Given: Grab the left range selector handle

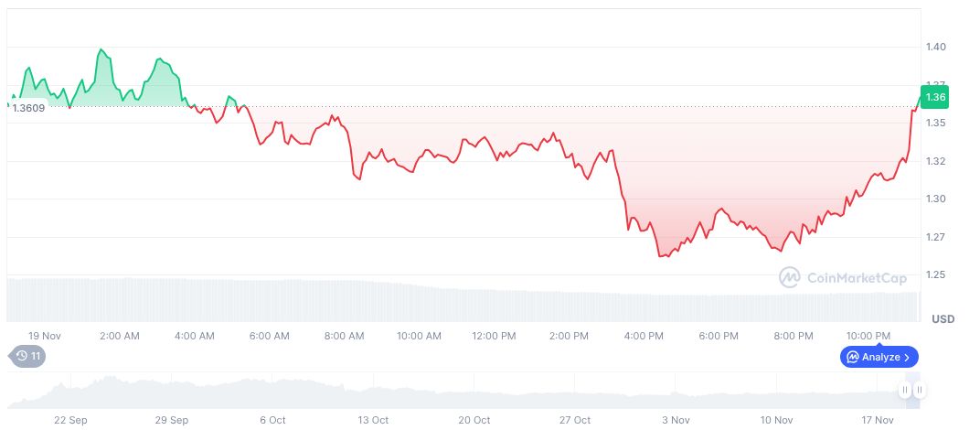Looking at the screenshot, I should pos(905,391).
